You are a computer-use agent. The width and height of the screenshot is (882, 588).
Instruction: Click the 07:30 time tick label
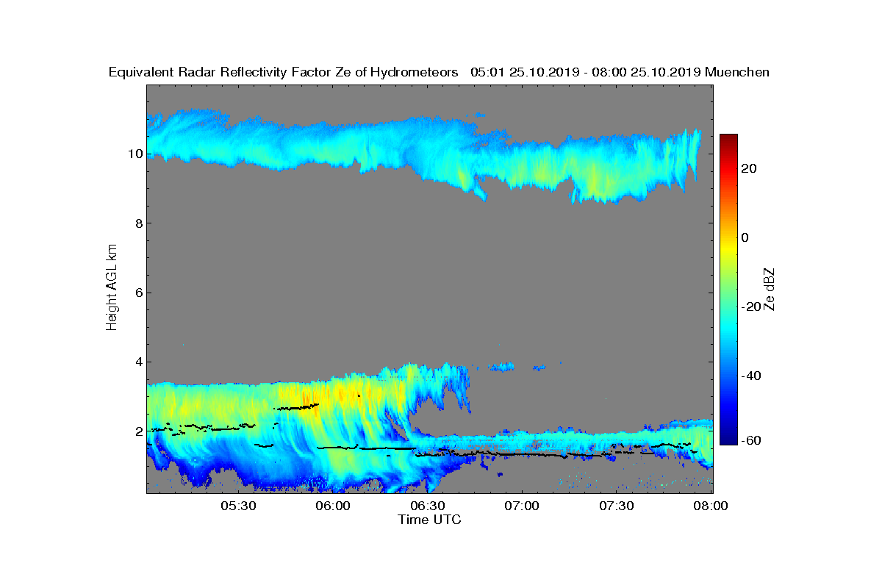pyautogui.click(x=617, y=506)
